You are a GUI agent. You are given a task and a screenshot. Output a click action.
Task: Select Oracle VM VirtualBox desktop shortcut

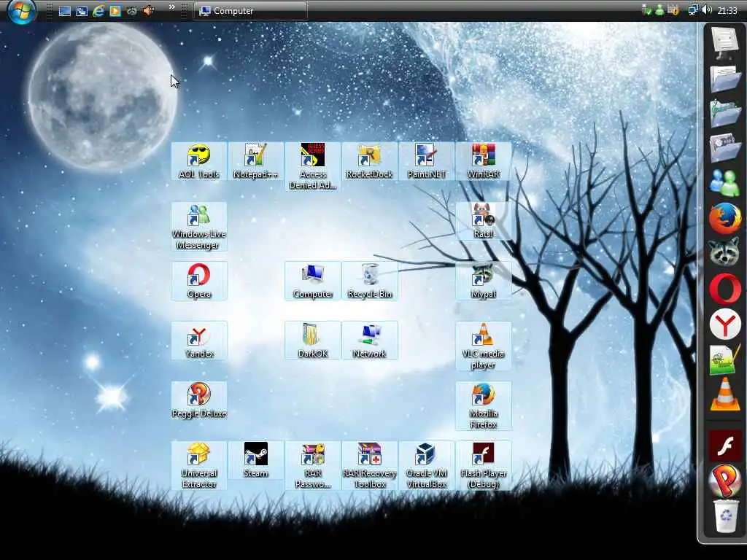tap(426, 466)
